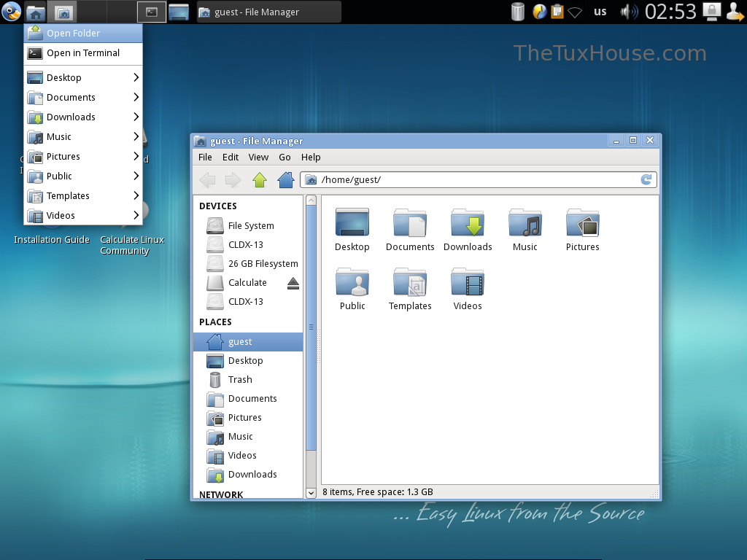The image size is (747, 560).
Task: Click the File System device in the sidebar
Action: [x=250, y=226]
